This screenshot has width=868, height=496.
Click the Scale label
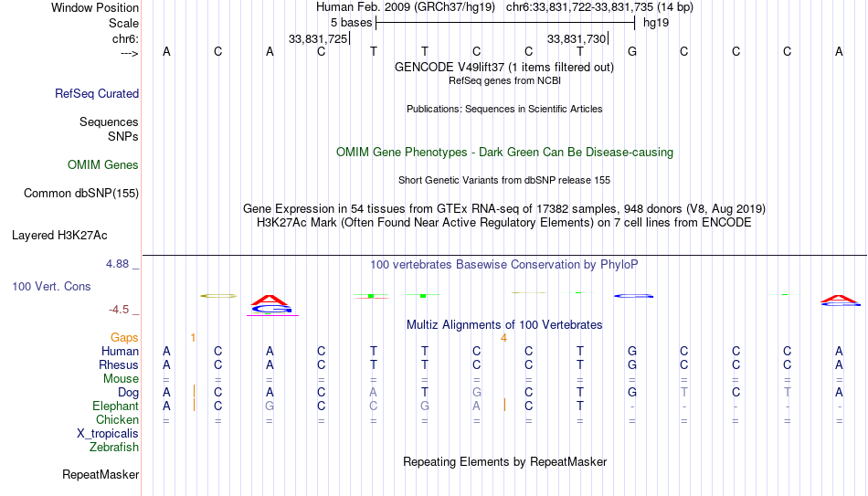123,23
